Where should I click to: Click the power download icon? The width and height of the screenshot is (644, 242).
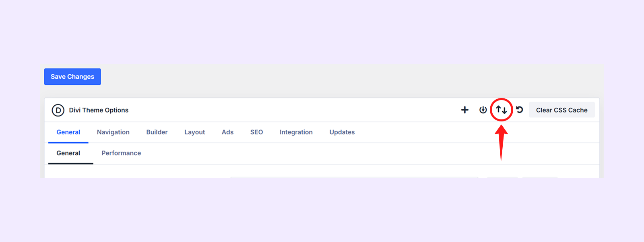(483, 110)
